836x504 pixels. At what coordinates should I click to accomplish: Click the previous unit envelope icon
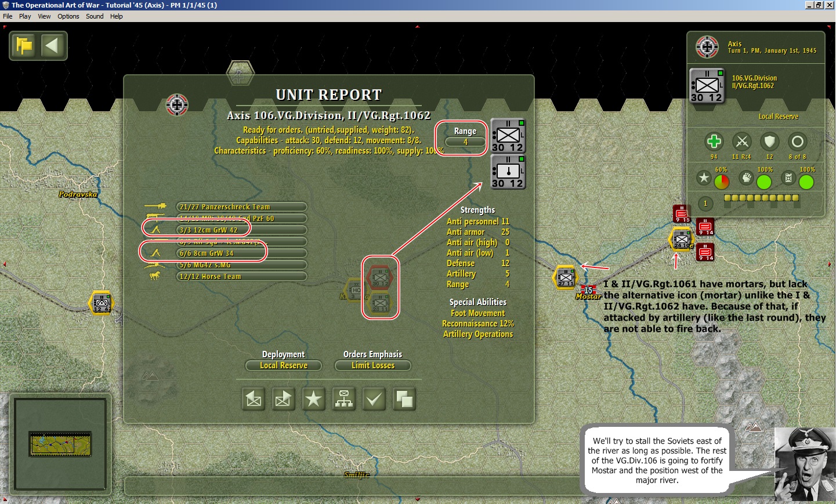click(x=254, y=399)
